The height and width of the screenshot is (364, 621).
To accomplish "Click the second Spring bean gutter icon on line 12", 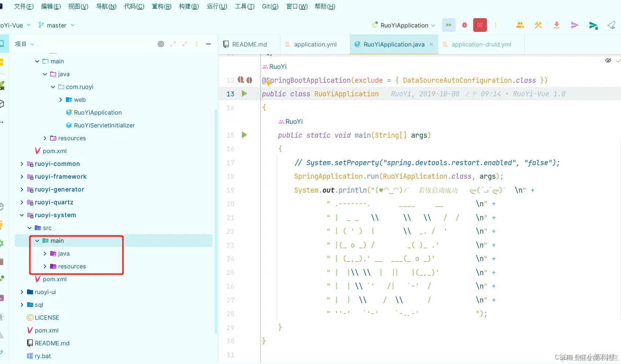I will click(249, 80).
